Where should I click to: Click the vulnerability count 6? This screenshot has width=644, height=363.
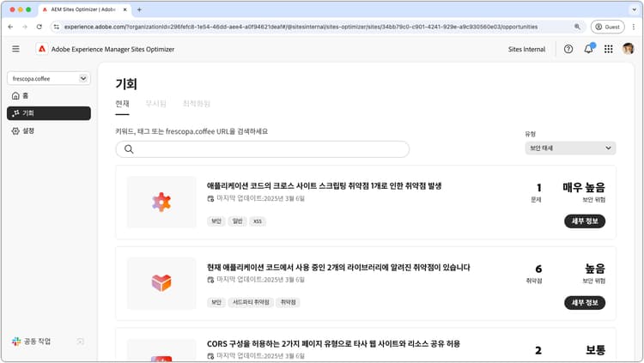click(x=538, y=269)
